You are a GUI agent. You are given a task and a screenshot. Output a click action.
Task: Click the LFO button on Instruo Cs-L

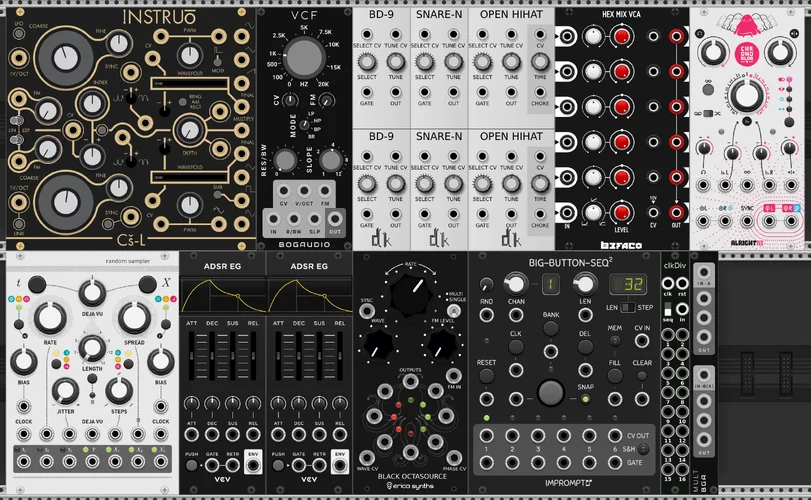tap(19, 34)
